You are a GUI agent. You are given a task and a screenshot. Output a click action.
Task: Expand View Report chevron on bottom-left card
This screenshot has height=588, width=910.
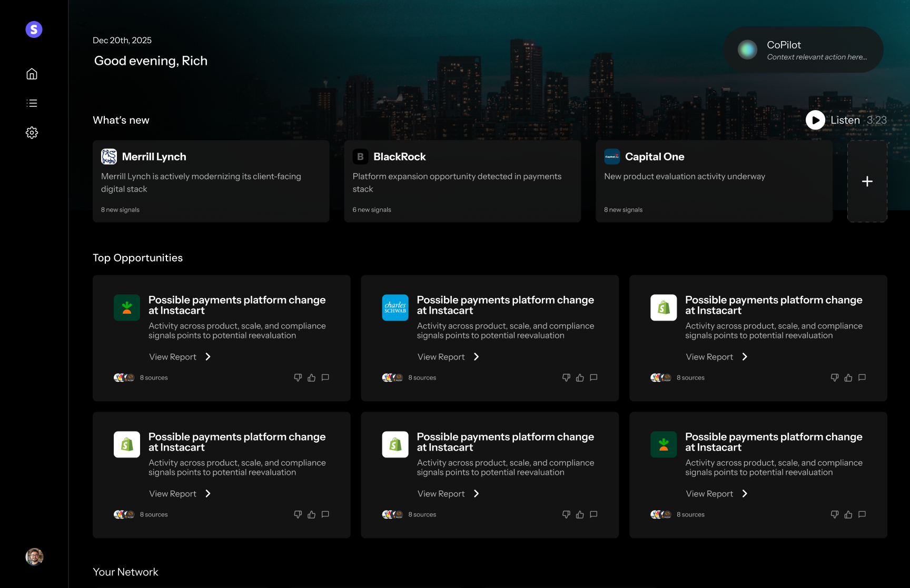click(x=208, y=494)
